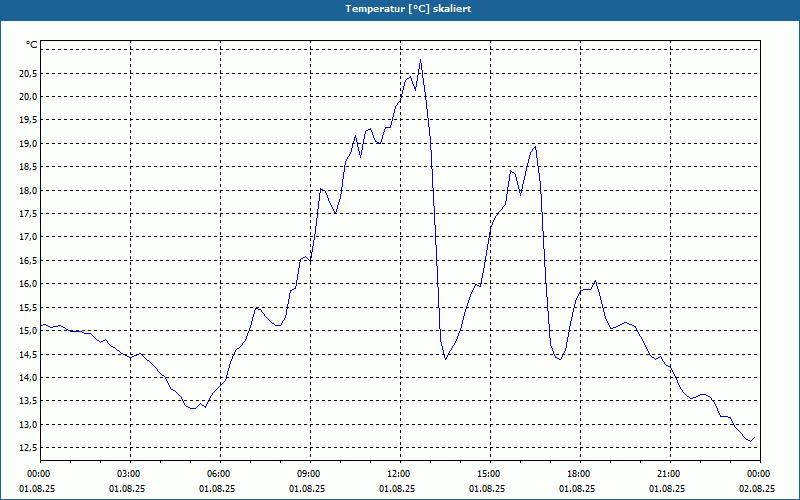Select the 06:00 time label
The image size is (800, 500).
coord(220,474)
